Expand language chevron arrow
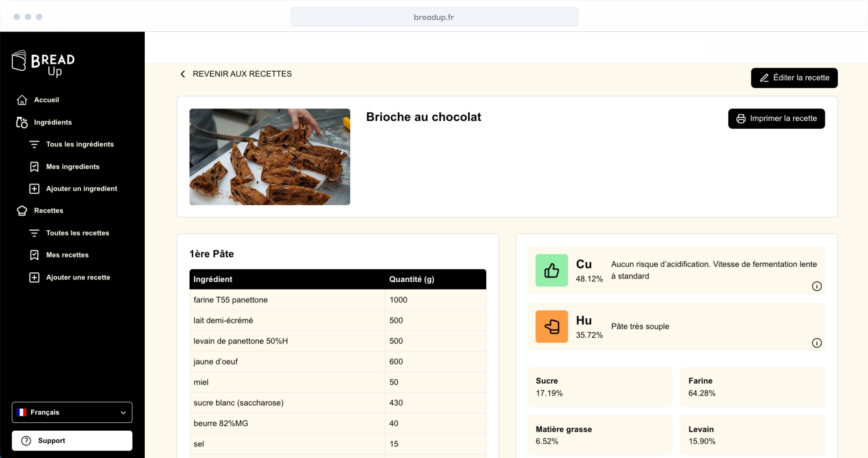 (x=123, y=413)
